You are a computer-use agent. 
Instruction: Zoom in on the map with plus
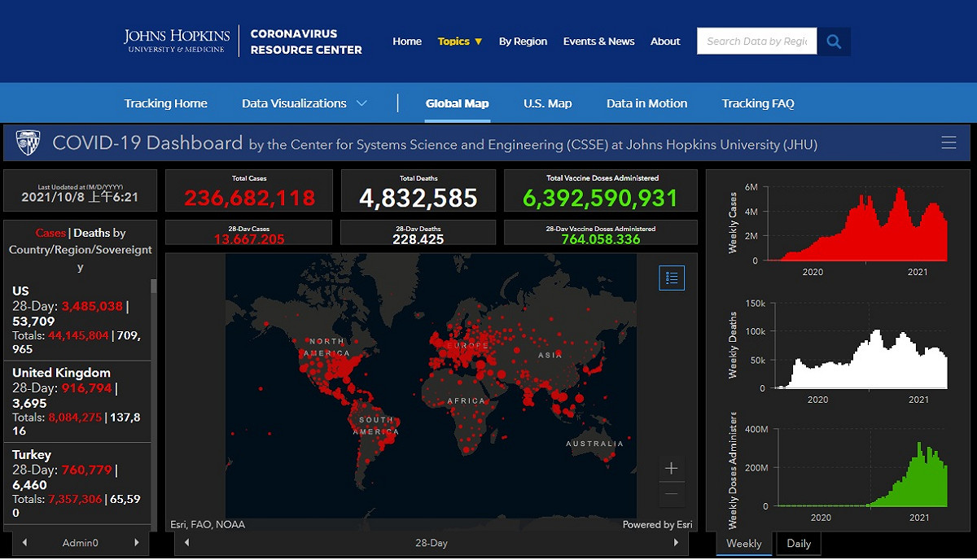pyautogui.click(x=672, y=469)
